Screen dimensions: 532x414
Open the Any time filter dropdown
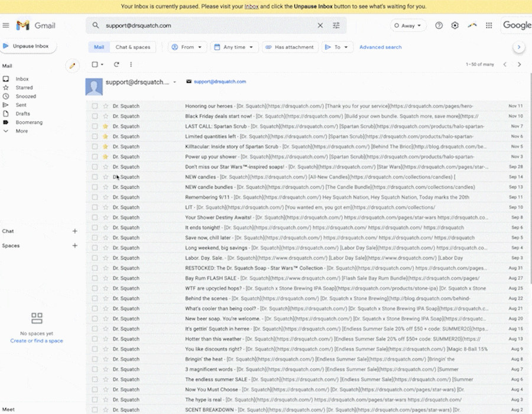tap(233, 47)
